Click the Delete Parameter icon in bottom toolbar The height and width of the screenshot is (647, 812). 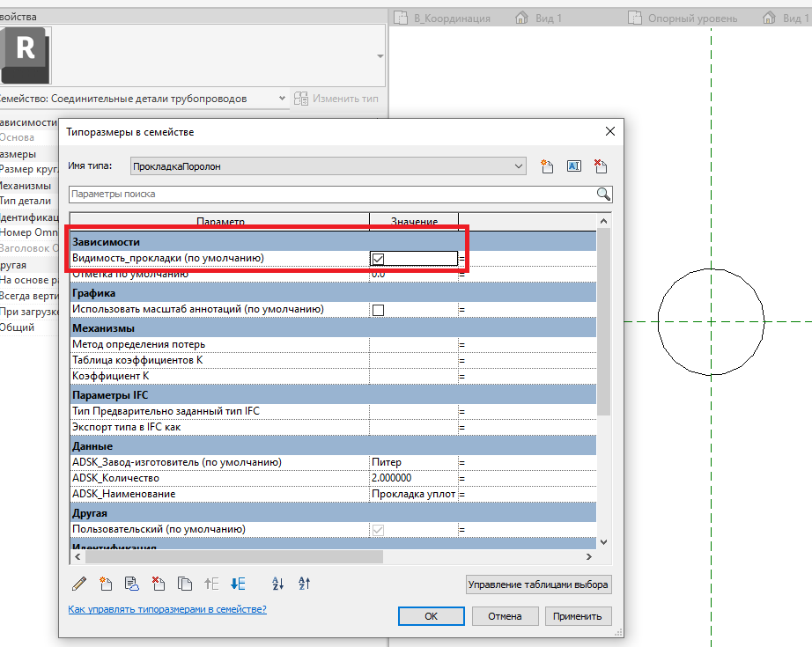[159, 583]
